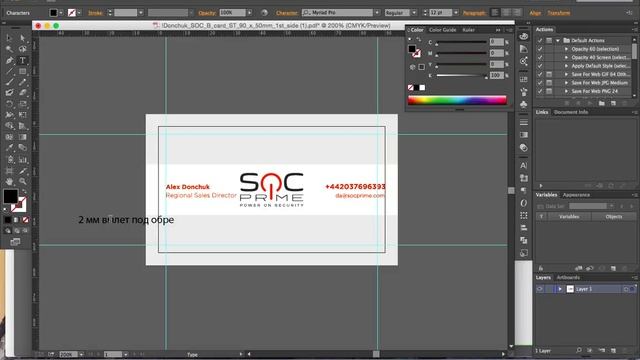Open the fill color dropdown in control bar

pyautogui.click(x=61, y=13)
